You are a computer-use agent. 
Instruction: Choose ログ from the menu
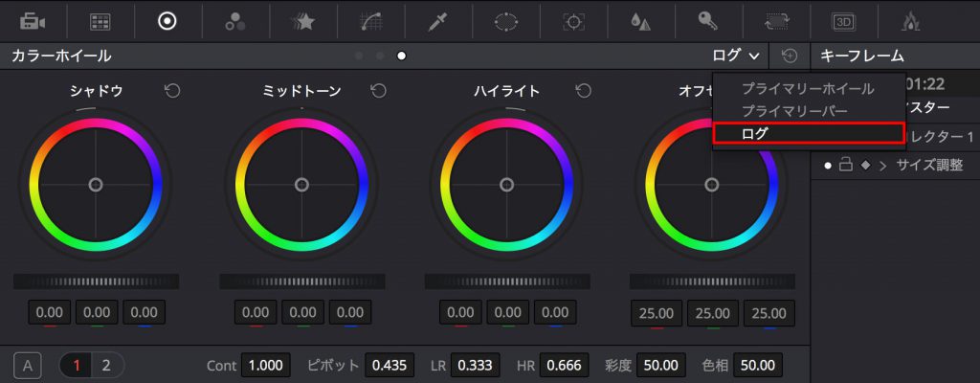click(x=809, y=133)
